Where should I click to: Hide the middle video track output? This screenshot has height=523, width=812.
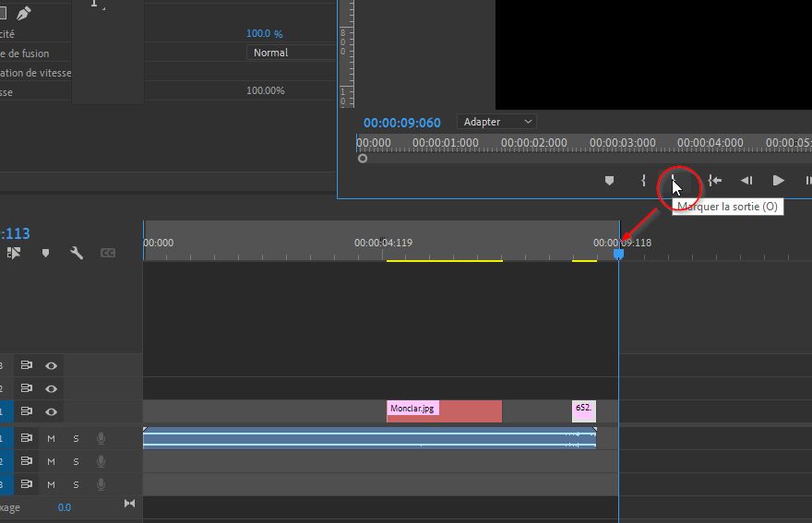pos(51,388)
